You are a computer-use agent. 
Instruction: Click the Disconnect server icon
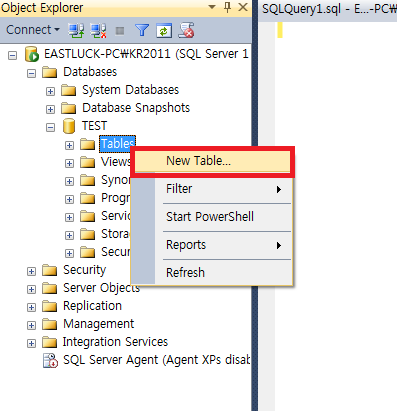coord(99,30)
